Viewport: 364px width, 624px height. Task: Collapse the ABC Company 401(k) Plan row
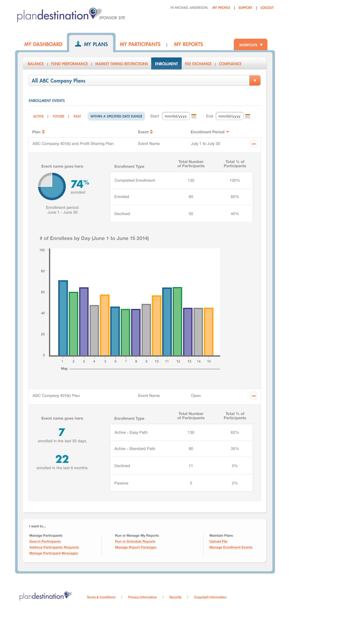pos(254,396)
